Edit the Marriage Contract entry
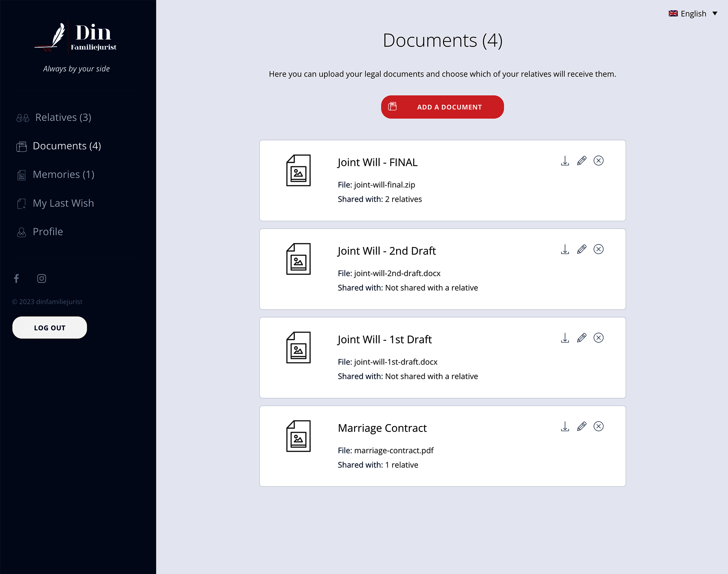Viewport: 728px width, 574px height. [581, 426]
